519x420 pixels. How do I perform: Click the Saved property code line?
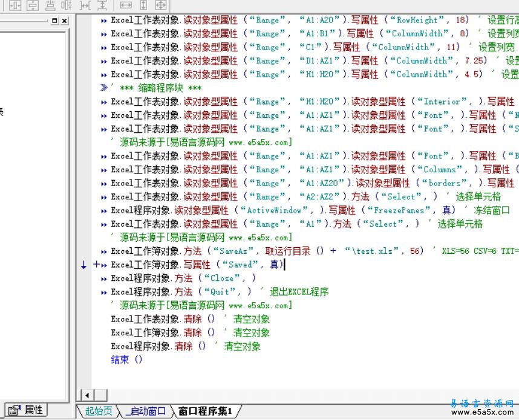(x=197, y=264)
